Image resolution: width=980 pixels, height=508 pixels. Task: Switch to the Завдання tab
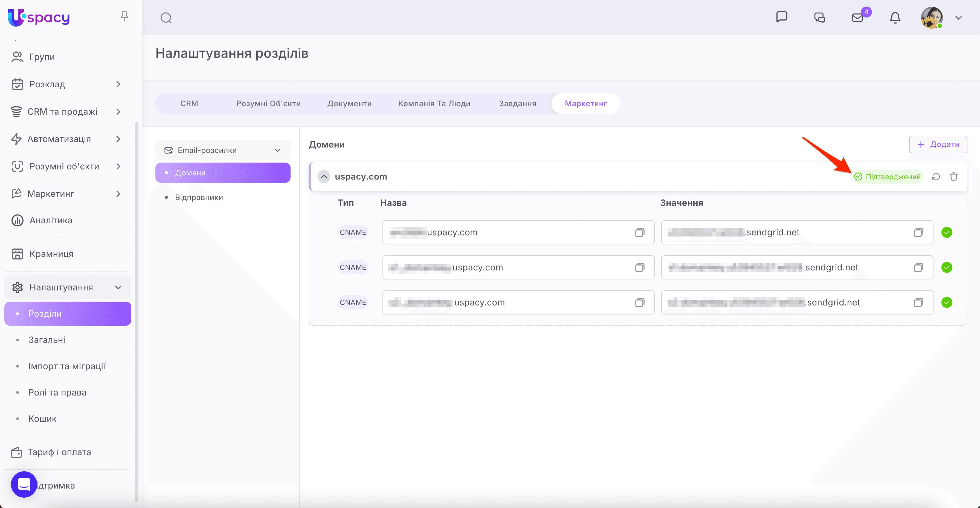click(517, 103)
